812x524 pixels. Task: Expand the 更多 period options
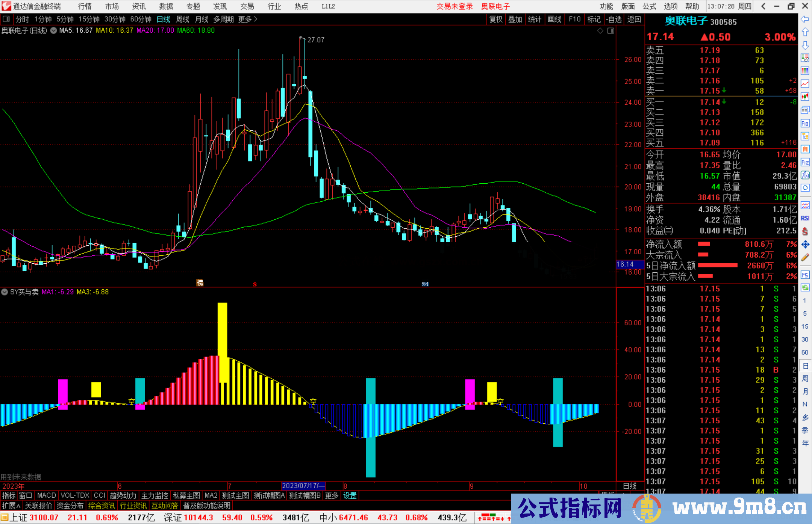[247, 19]
